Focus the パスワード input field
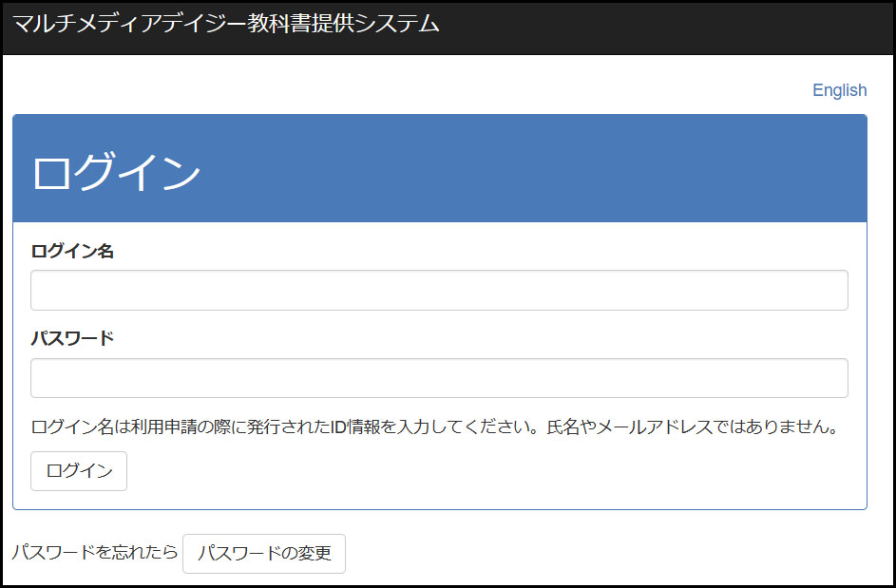Viewport: 896px width, 588px height. pyautogui.click(x=439, y=378)
